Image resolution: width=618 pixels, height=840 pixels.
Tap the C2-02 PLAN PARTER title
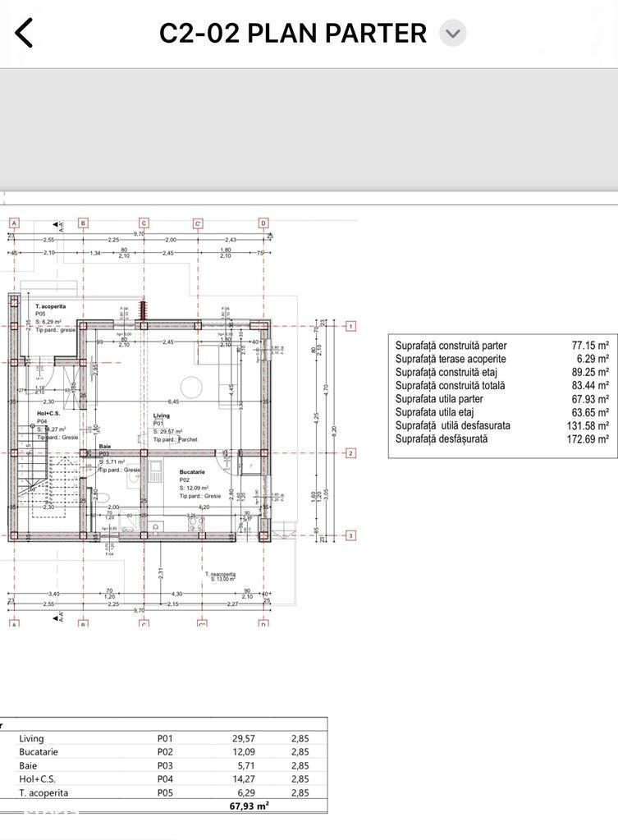click(292, 34)
